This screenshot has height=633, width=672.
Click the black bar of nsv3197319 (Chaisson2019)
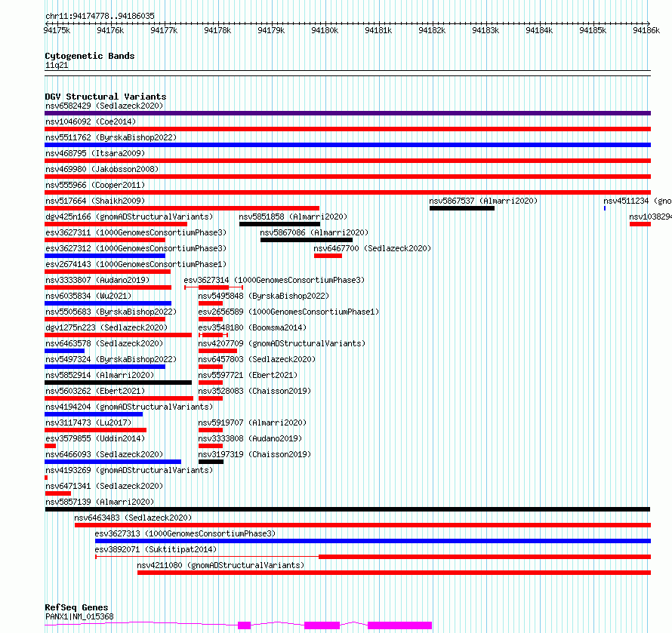[x=211, y=462]
